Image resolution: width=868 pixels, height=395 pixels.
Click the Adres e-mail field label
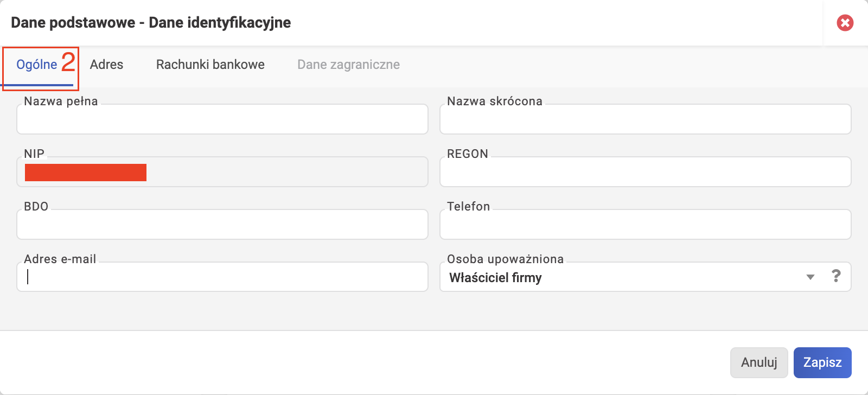point(60,259)
